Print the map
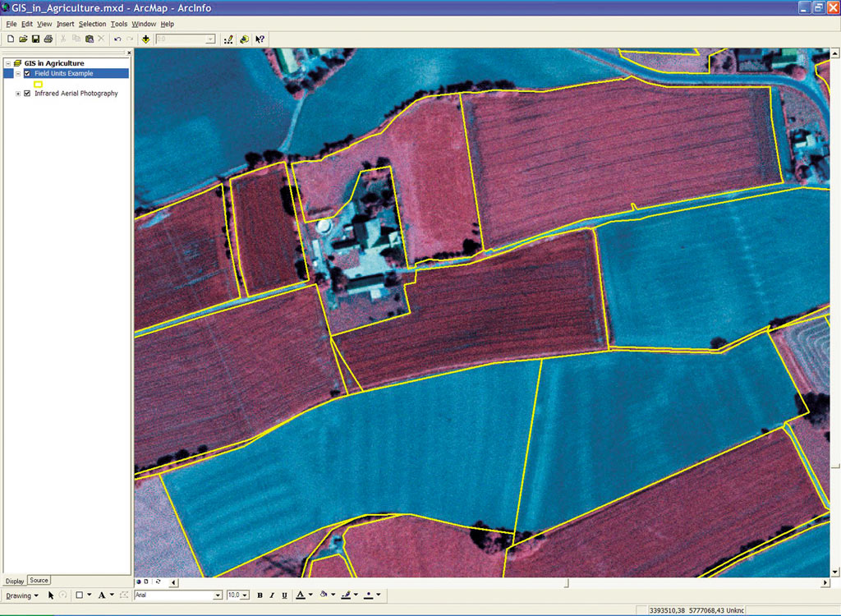 (x=48, y=39)
